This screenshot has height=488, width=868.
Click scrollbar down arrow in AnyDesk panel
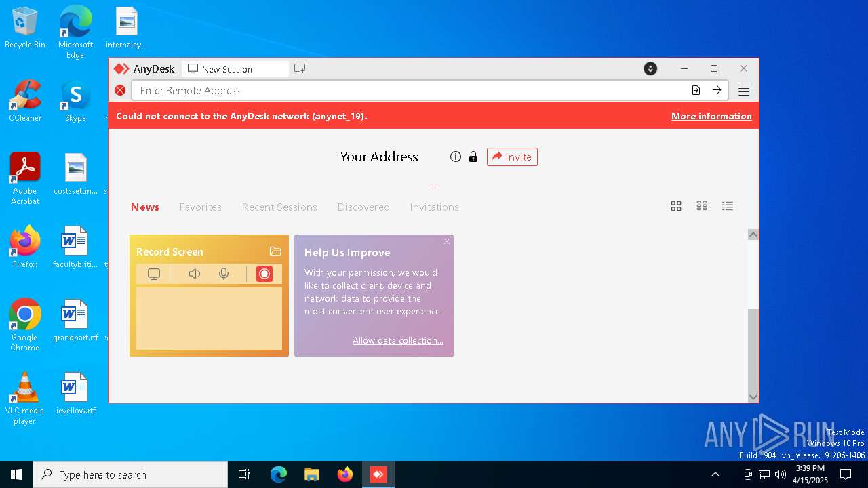click(x=753, y=397)
